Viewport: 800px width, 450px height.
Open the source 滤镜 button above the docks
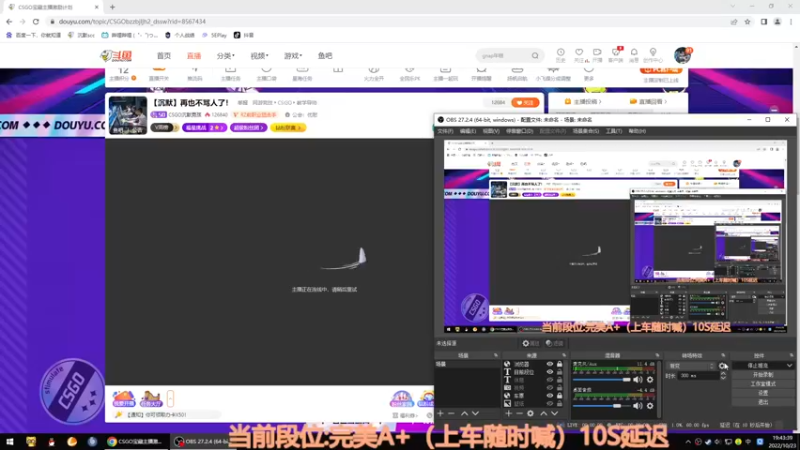click(x=555, y=343)
